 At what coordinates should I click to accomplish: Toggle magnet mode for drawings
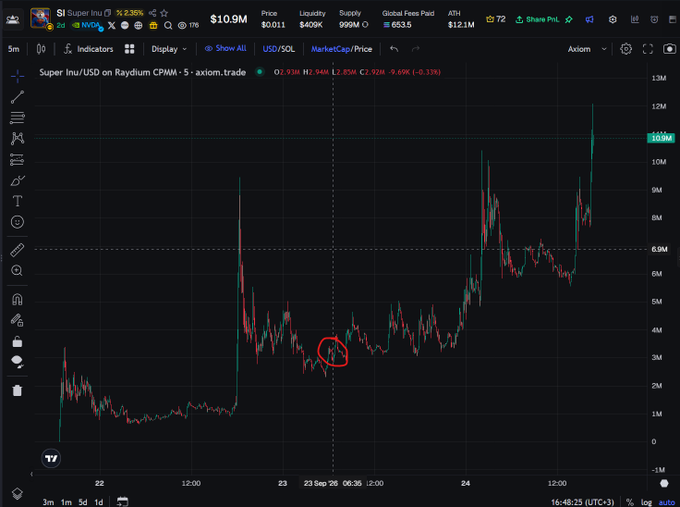point(17,299)
